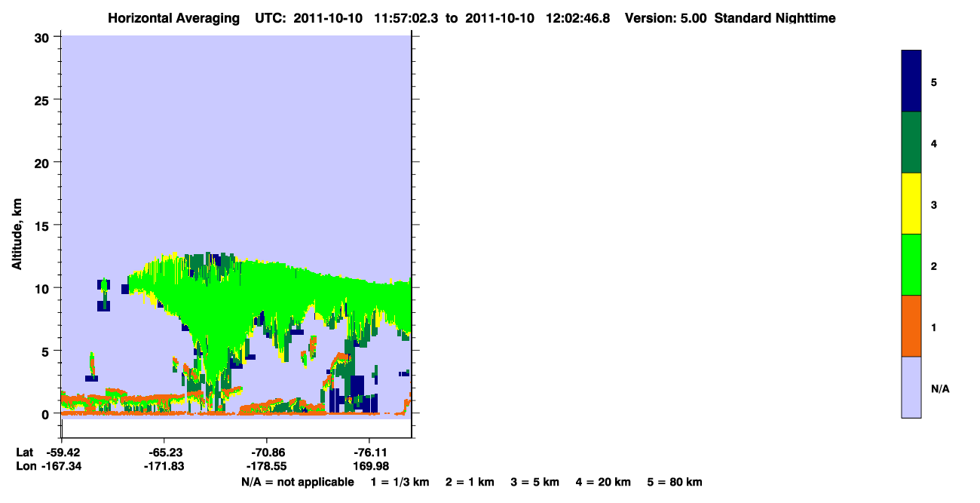980x503 pixels.
Task: Click latitude value -65.23
Action: (164, 452)
